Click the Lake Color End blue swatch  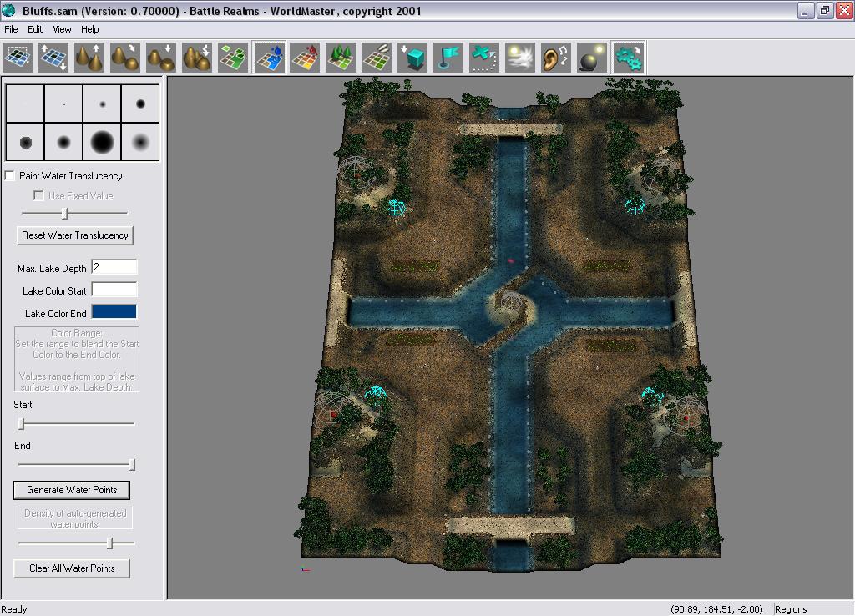pos(114,312)
